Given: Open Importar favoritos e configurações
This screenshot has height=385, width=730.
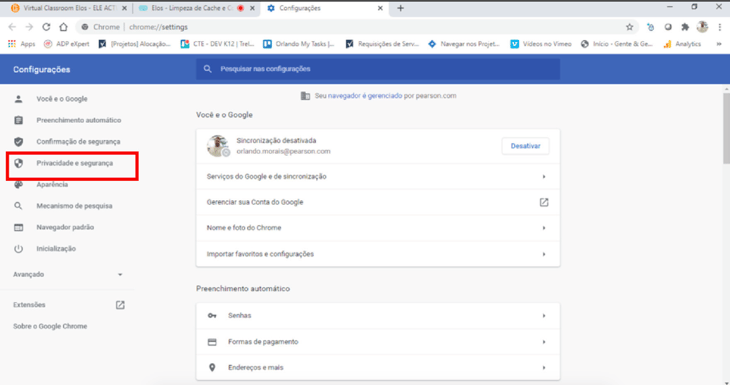Looking at the screenshot, I should click(x=378, y=254).
